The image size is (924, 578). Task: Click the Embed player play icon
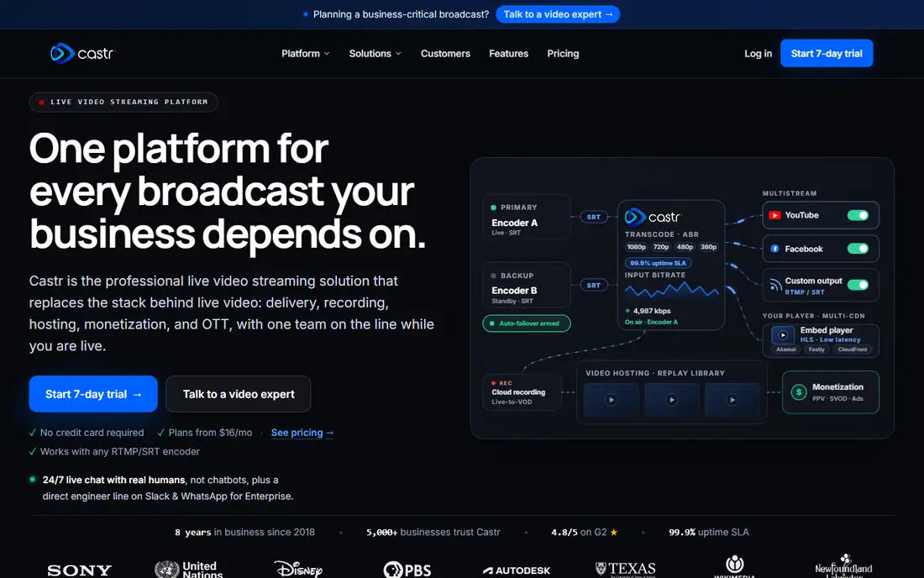(x=783, y=335)
